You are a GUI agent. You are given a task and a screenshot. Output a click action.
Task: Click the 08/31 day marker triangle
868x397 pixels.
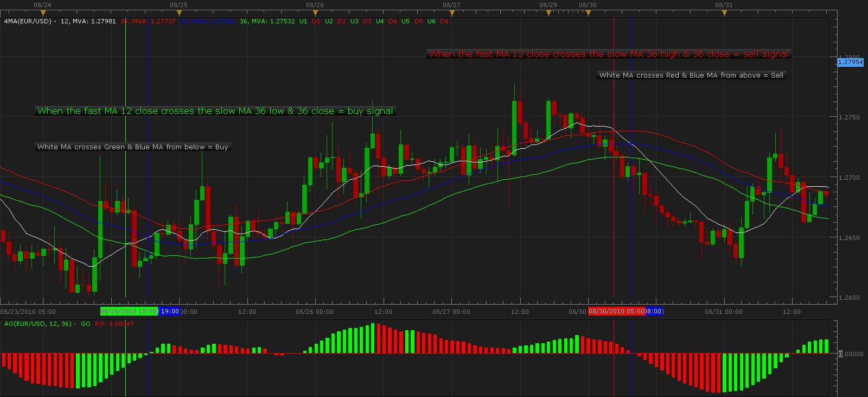724,12
